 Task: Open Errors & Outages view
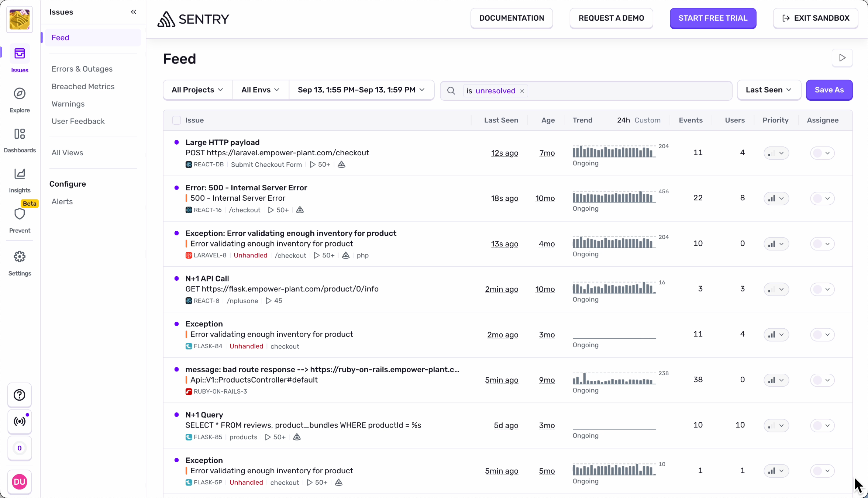[x=82, y=69]
